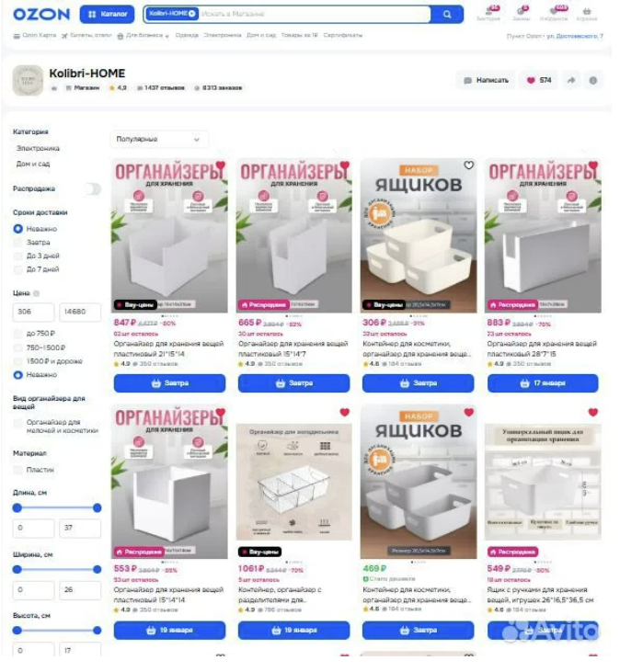Check the Пластик material checkbox
The height and width of the screenshot is (672, 620).
tap(17, 470)
